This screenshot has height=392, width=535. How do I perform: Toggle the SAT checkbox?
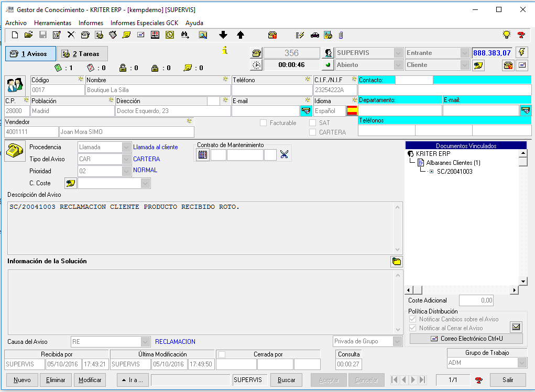pos(312,122)
